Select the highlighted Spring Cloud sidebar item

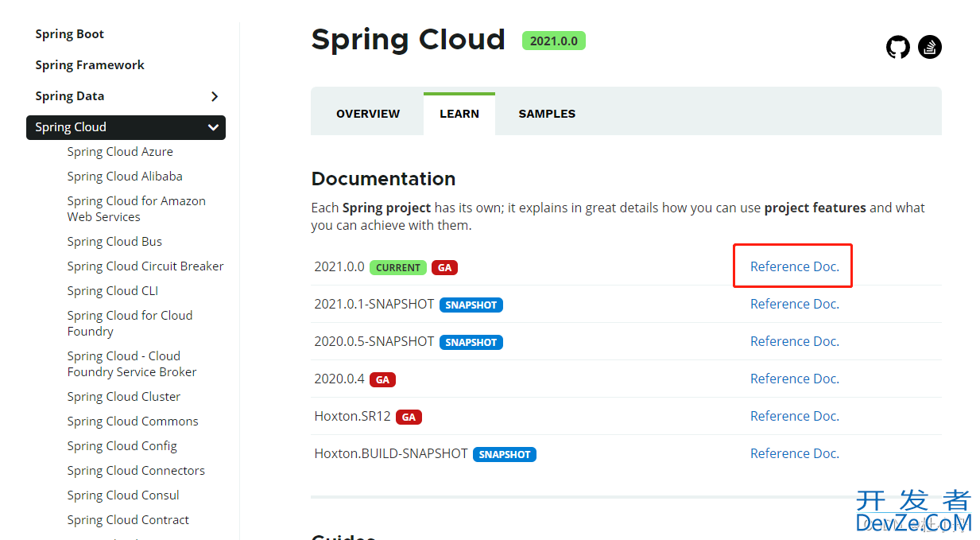(x=126, y=127)
